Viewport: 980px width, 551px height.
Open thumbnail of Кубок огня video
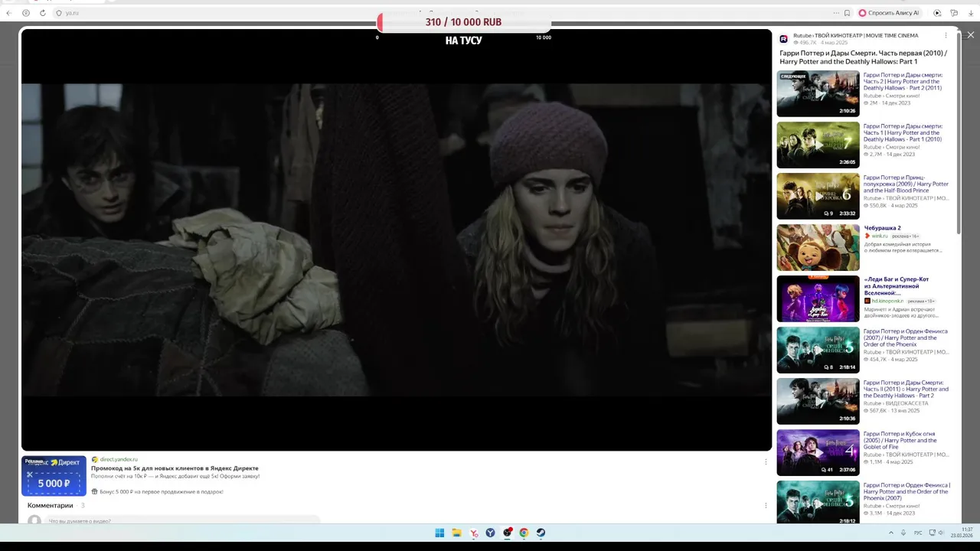(x=818, y=452)
